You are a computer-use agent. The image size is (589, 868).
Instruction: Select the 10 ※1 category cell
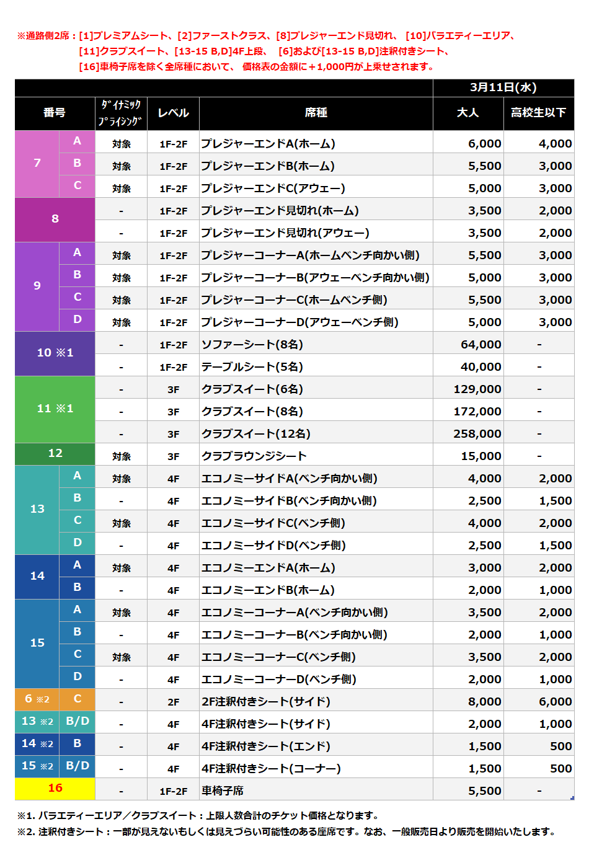click(x=55, y=353)
